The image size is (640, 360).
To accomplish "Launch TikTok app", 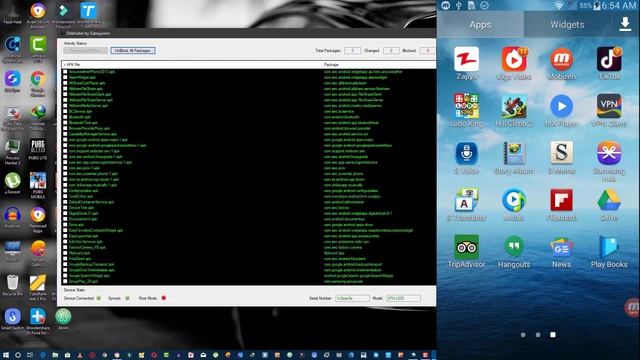I will point(609,60).
